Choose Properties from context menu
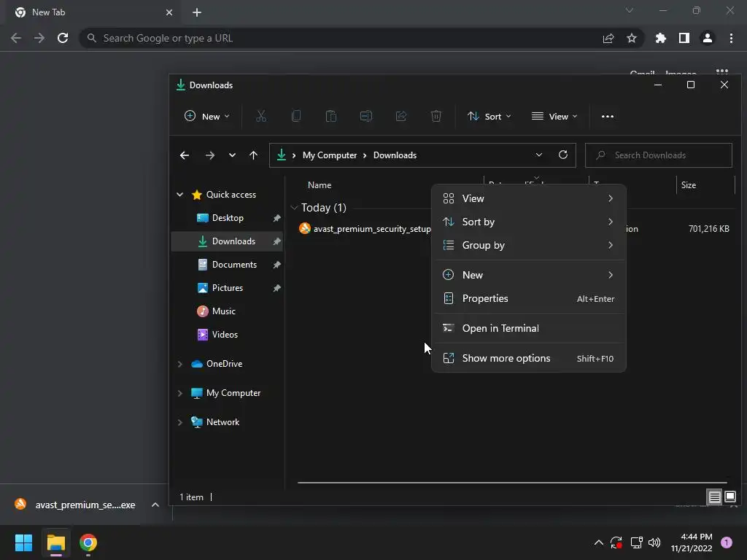The height and width of the screenshot is (560, 747). 528,298
